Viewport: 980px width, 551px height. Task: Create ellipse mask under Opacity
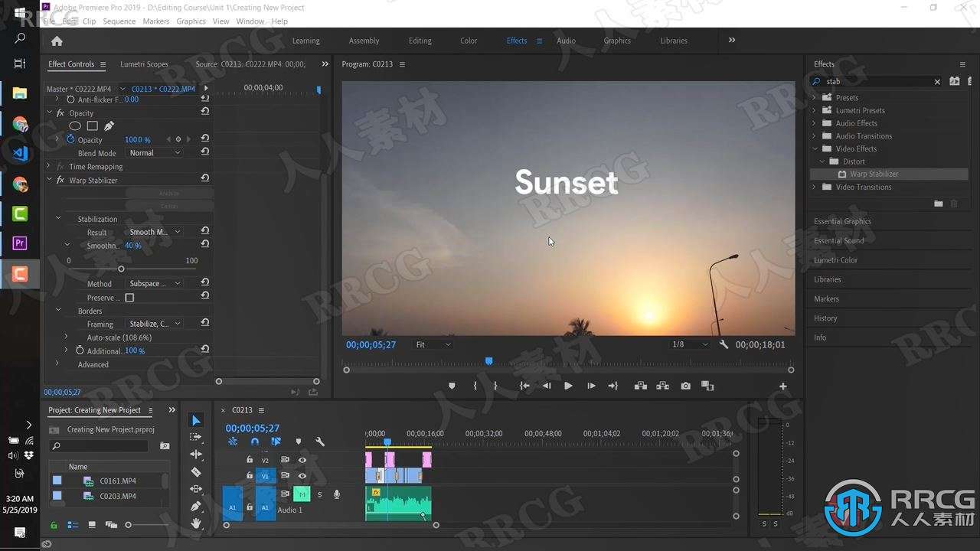75,126
